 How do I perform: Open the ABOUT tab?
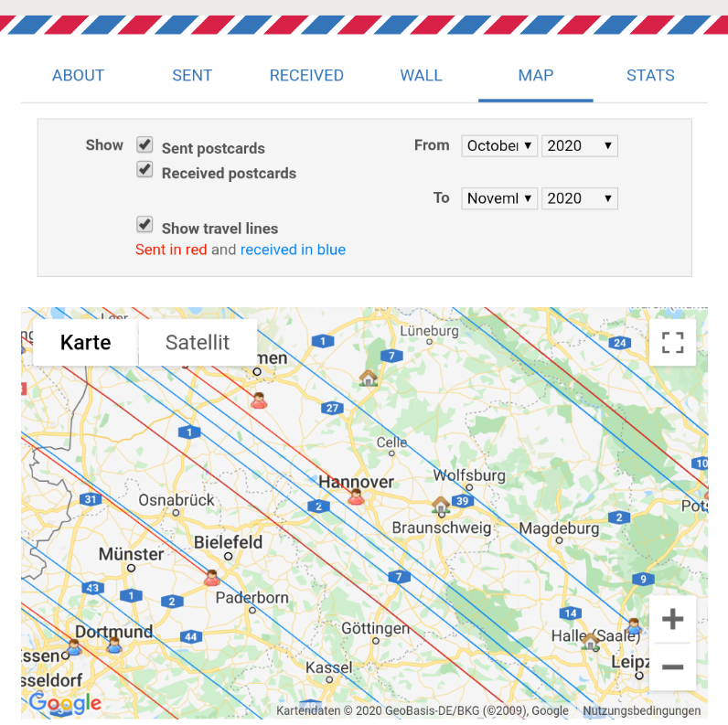click(x=78, y=75)
